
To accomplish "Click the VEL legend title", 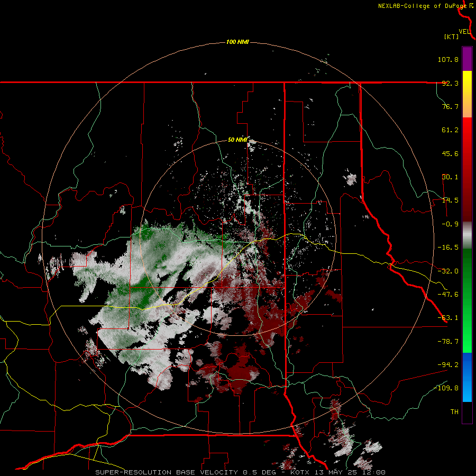I will pos(464,32).
